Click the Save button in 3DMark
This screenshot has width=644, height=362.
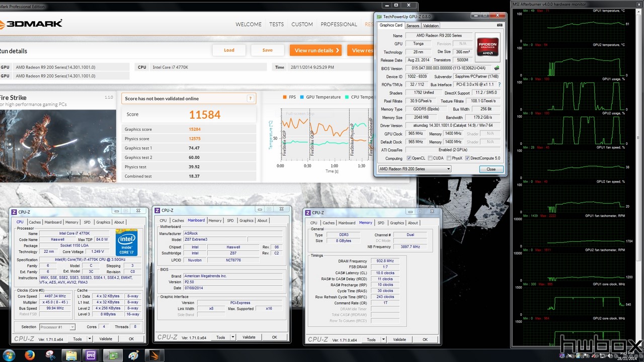coord(268,50)
